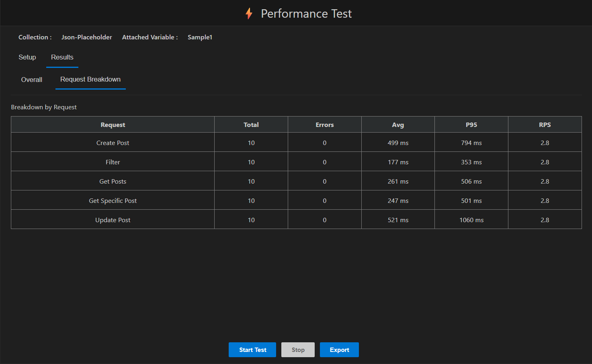Click RPS value for Filter row
Image resolution: width=592 pixels, height=364 pixels.
point(545,162)
